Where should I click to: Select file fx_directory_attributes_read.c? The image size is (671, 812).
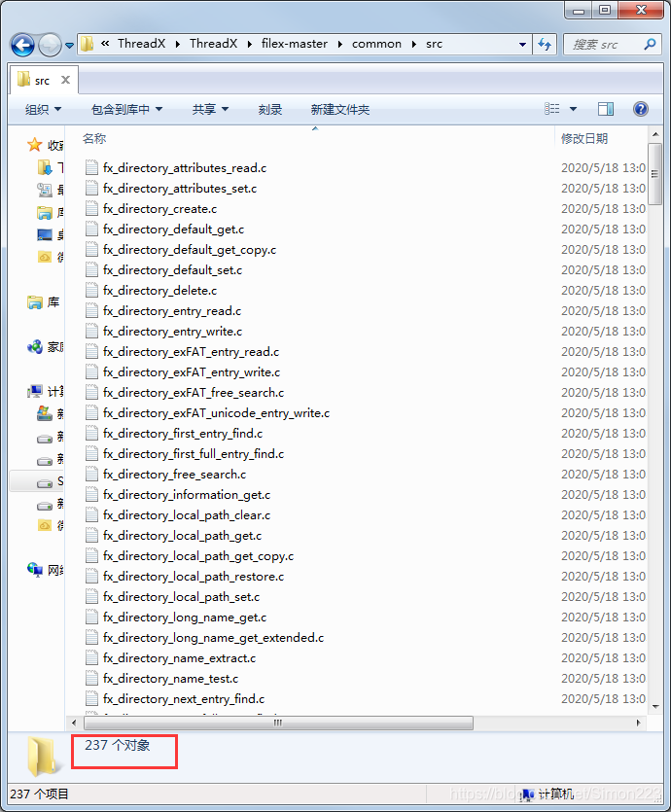185,168
